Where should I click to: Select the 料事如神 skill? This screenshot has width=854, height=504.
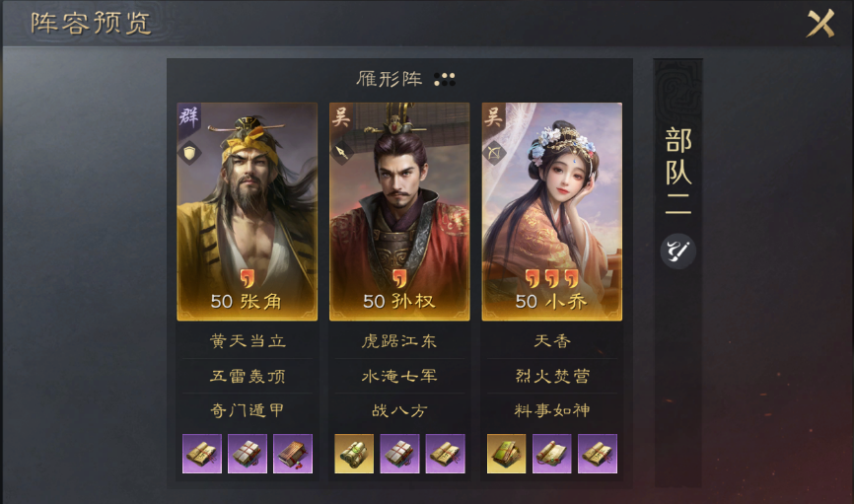[x=552, y=410]
